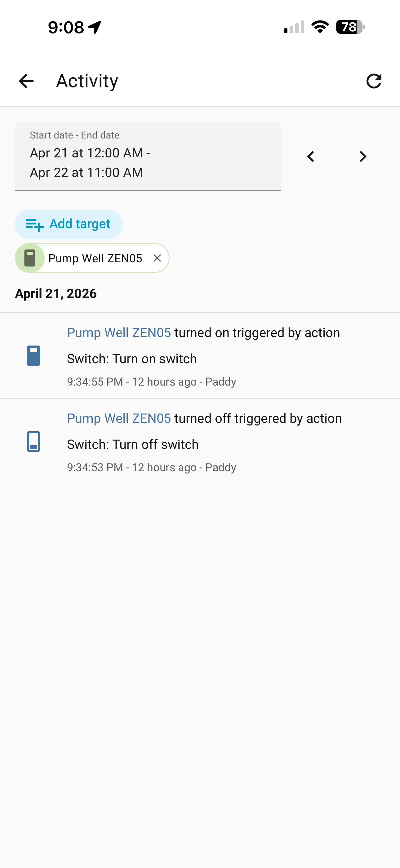Screen dimensions: 400x868
Task: Tap the April 21, 2026 date header
Action: [x=56, y=293]
